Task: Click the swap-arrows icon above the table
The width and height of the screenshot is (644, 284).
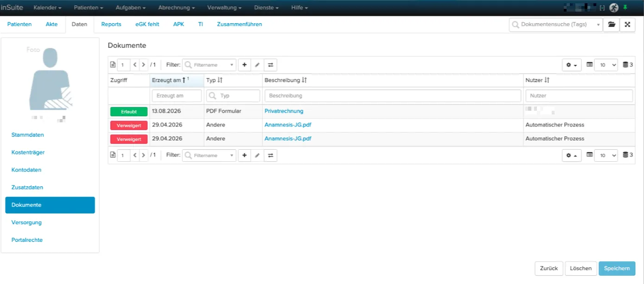Action: [x=270, y=65]
